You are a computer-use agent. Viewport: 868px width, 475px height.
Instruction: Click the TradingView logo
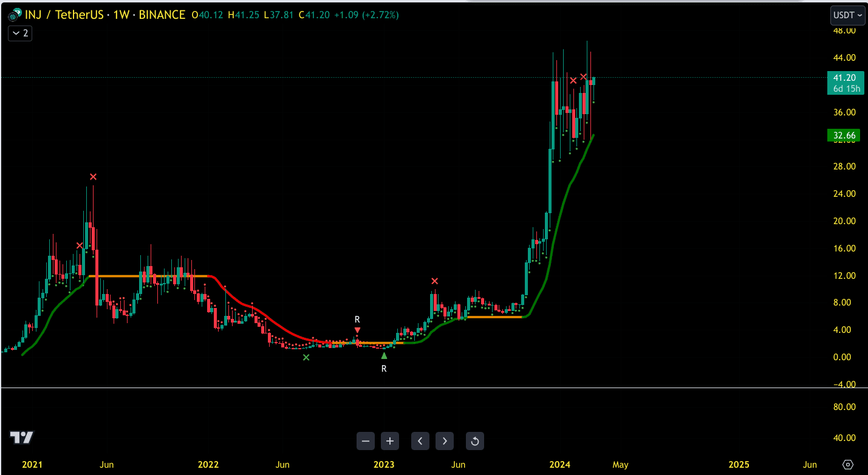pyautogui.click(x=22, y=437)
